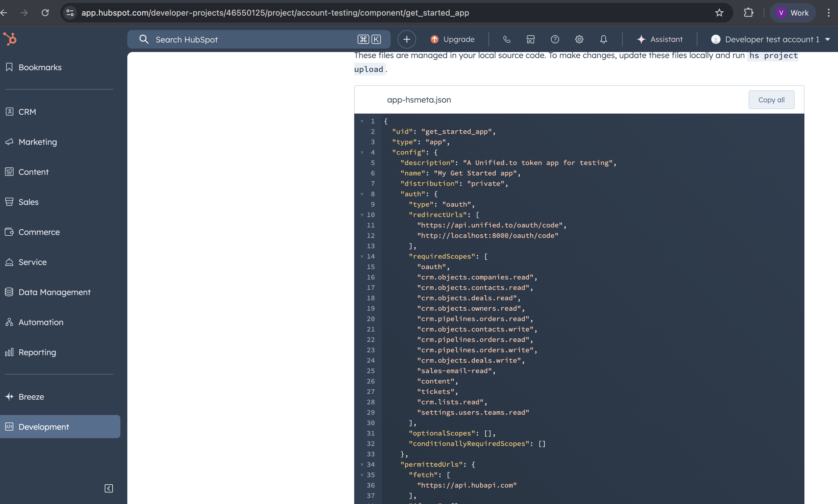This screenshot has width=838, height=504.
Task: Collapse the "redirectUrls" array fold arrow
Action: click(362, 215)
